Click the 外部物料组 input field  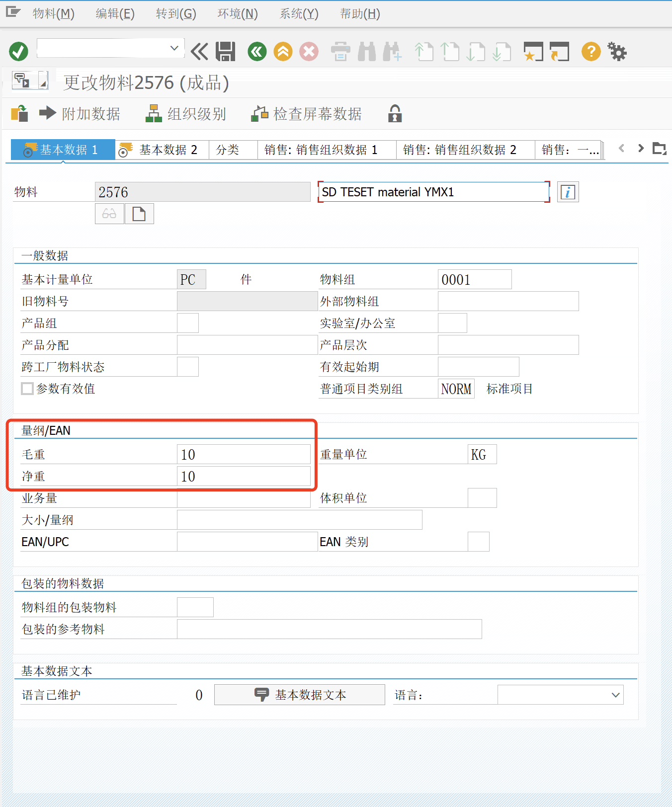(508, 301)
